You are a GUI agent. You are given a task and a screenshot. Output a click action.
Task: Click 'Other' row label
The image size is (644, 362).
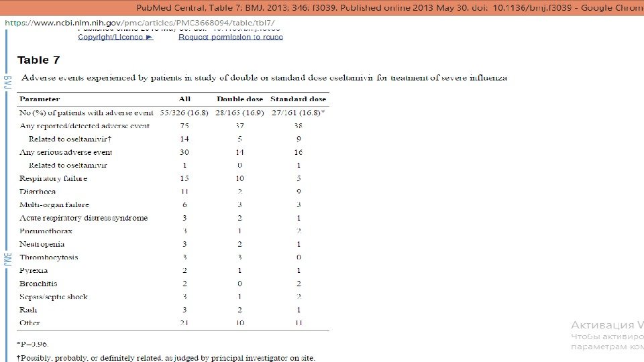pyautogui.click(x=30, y=323)
